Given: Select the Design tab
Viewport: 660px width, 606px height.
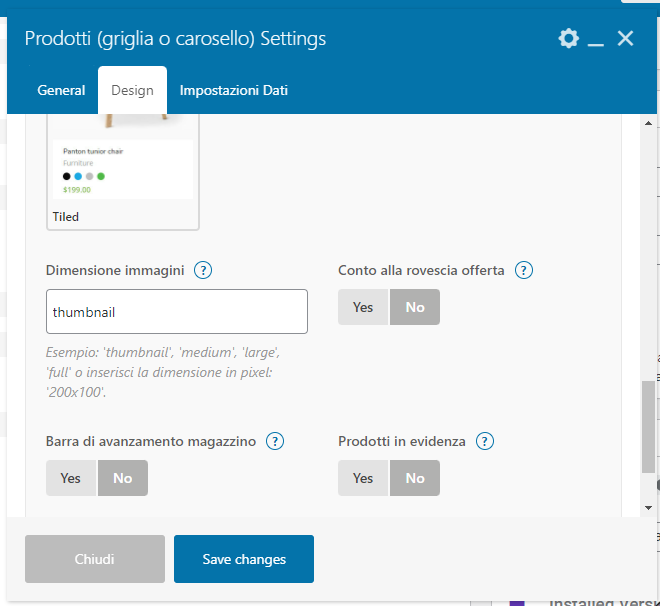Looking at the screenshot, I should point(132,90).
